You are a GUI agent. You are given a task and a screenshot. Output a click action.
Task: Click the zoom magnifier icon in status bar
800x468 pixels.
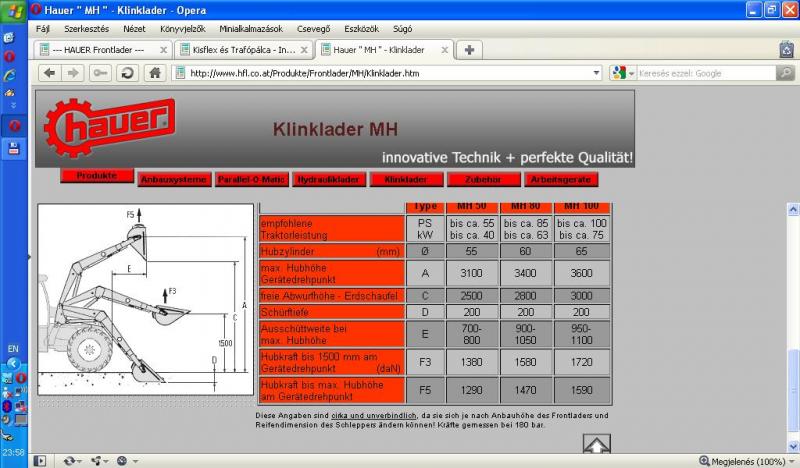[704, 461]
